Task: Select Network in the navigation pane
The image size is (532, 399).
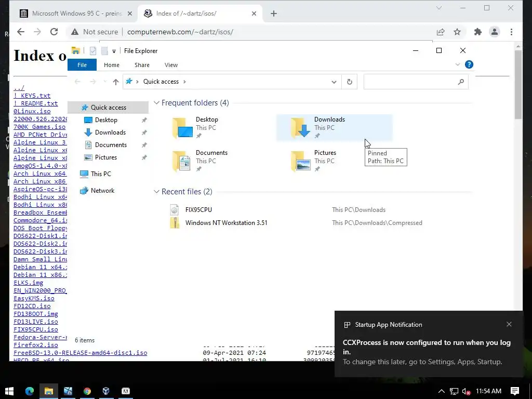Action: click(x=102, y=191)
